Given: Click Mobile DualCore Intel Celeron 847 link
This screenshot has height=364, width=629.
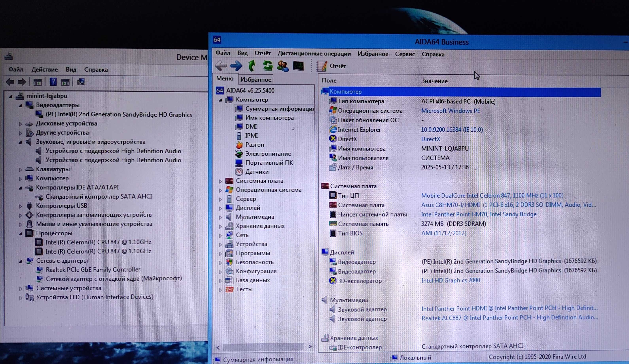Looking at the screenshot, I should 492,195.
